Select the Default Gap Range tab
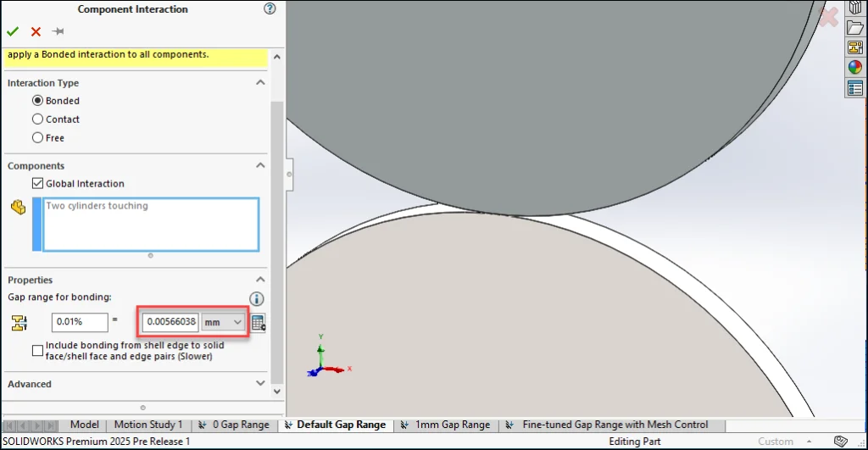The height and width of the screenshot is (450, 868). tap(335, 425)
